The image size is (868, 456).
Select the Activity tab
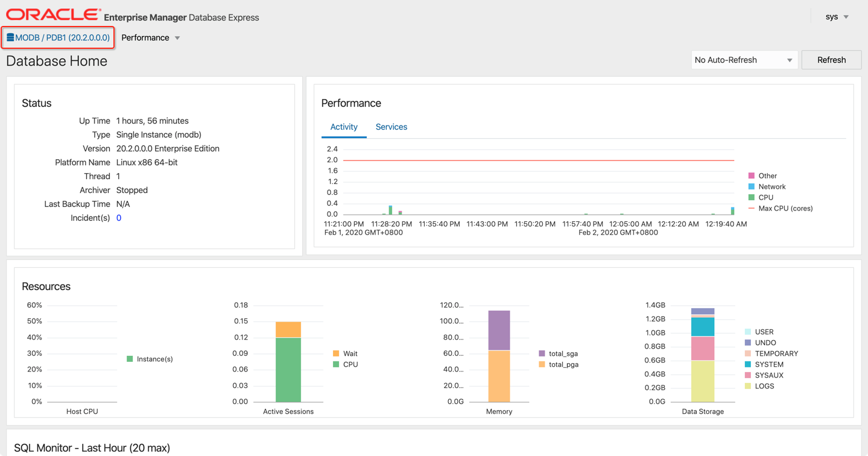tap(344, 127)
